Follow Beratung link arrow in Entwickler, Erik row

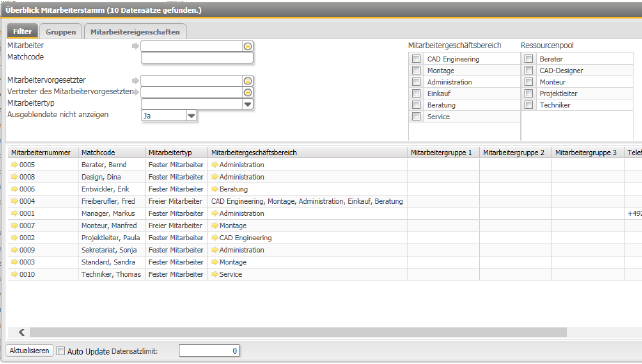215,189
